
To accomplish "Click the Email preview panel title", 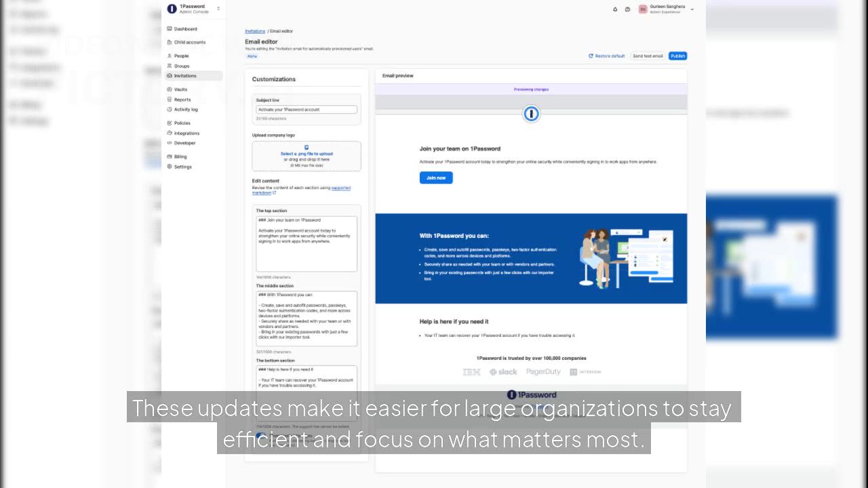I will click(x=397, y=76).
